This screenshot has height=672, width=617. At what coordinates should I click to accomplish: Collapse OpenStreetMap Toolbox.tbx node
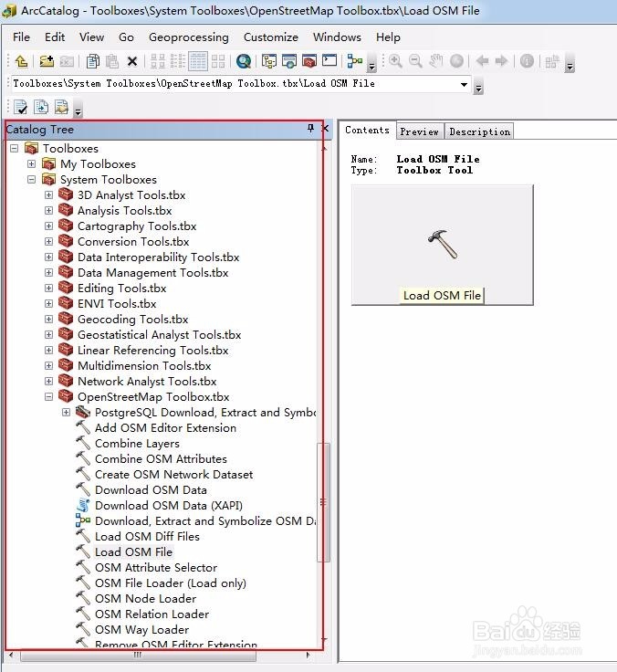49,397
